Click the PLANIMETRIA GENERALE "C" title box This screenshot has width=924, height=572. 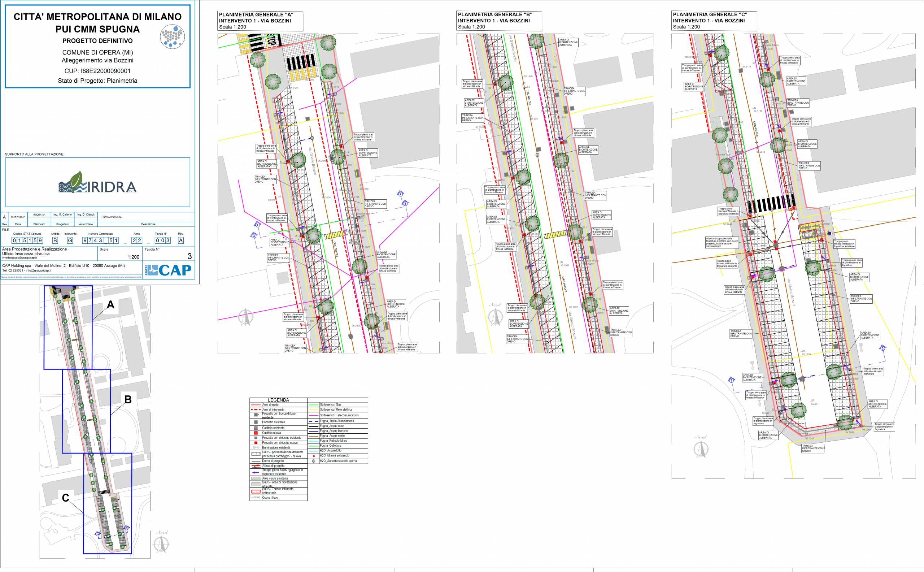[714, 21]
